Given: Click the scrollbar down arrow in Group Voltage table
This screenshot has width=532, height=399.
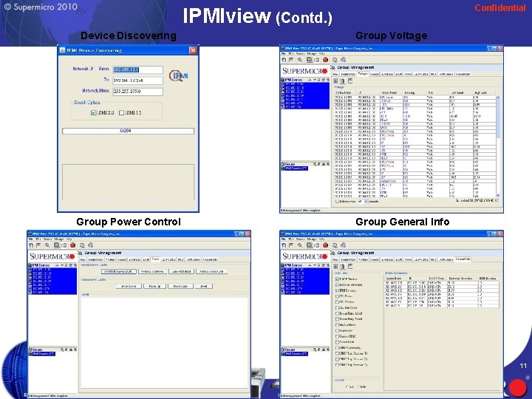Looking at the screenshot, I should pos(498,195).
